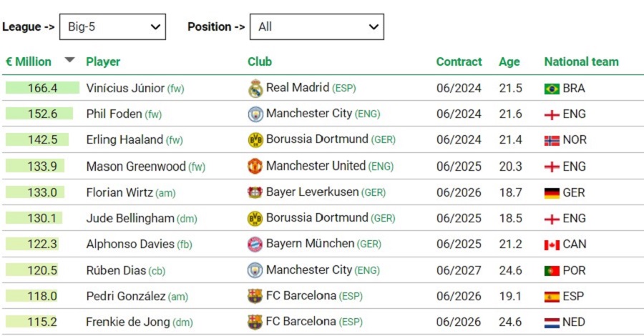Sort by the Contract column header

pyautogui.click(x=459, y=61)
